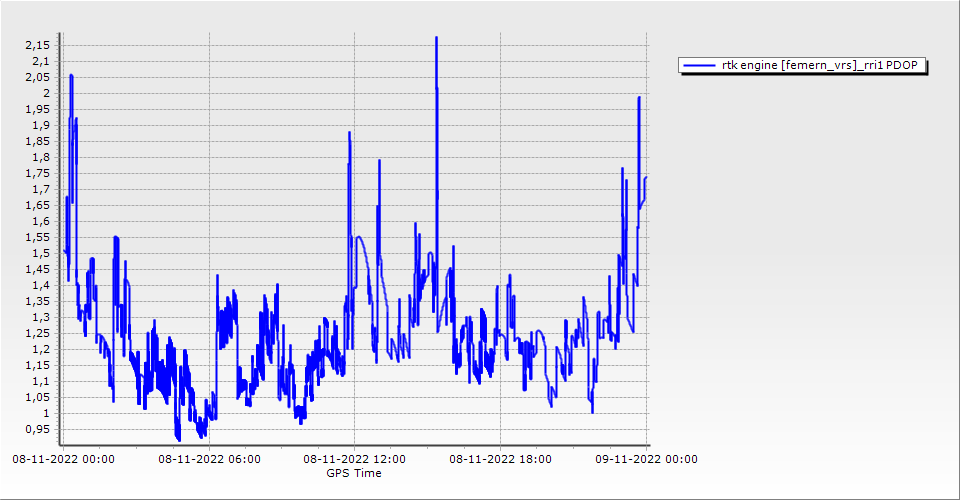Click the 2 y-axis tick label
Image resolution: width=960 pixels, height=500 pixels.
tap(46, 93)
